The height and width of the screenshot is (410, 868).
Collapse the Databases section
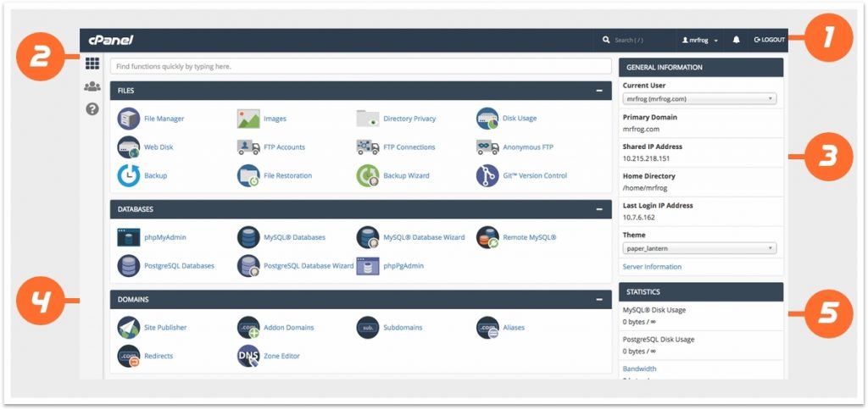click(599, 209)
